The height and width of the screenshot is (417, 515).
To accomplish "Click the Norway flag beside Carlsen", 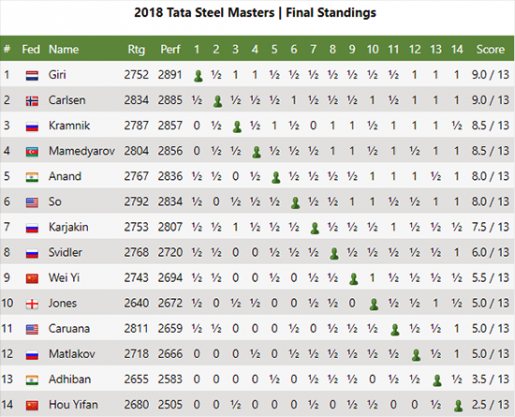I will point(32,101).
